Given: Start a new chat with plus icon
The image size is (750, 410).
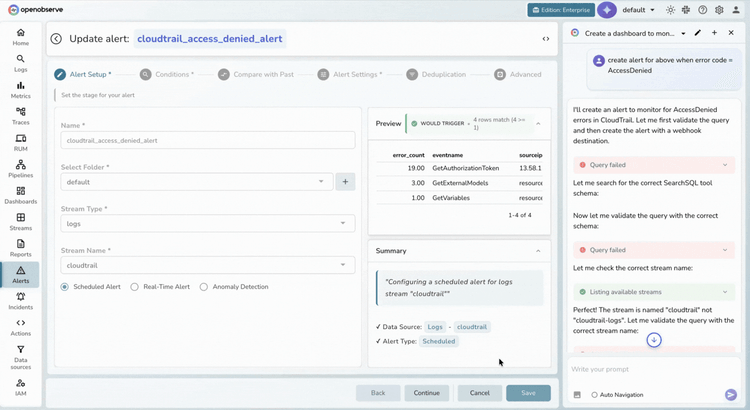Looking at the screenshot, I should (x=714, y=33).
